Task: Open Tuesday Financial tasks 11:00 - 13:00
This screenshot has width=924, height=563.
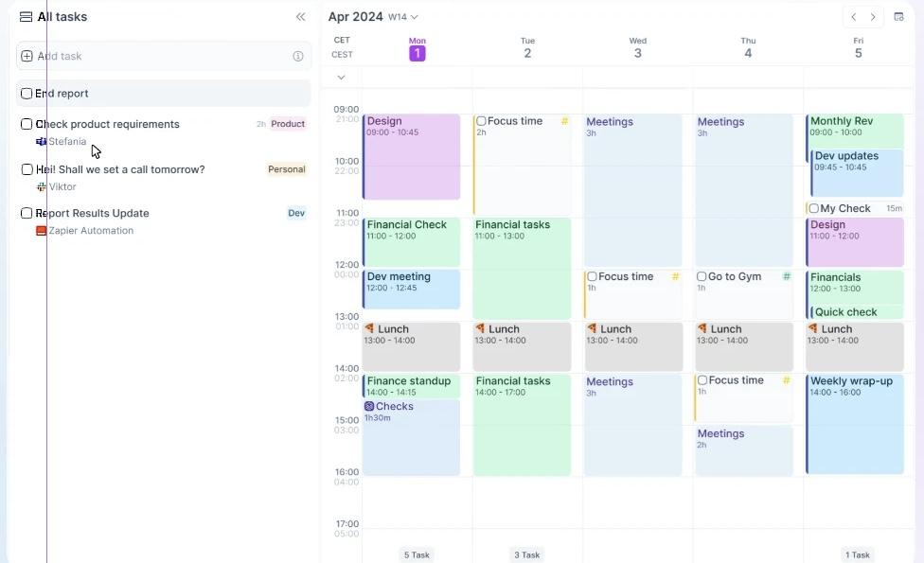Action: pyautogui.click(x=522, y=269)
